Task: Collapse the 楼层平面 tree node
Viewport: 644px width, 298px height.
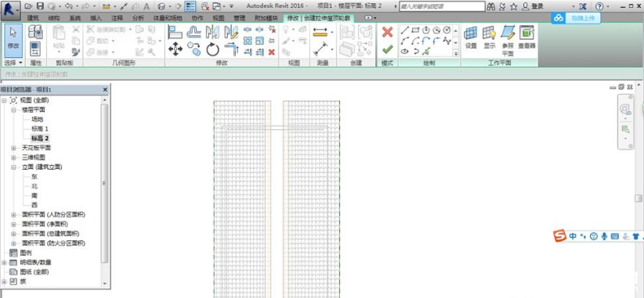Action: pos(13,110)
